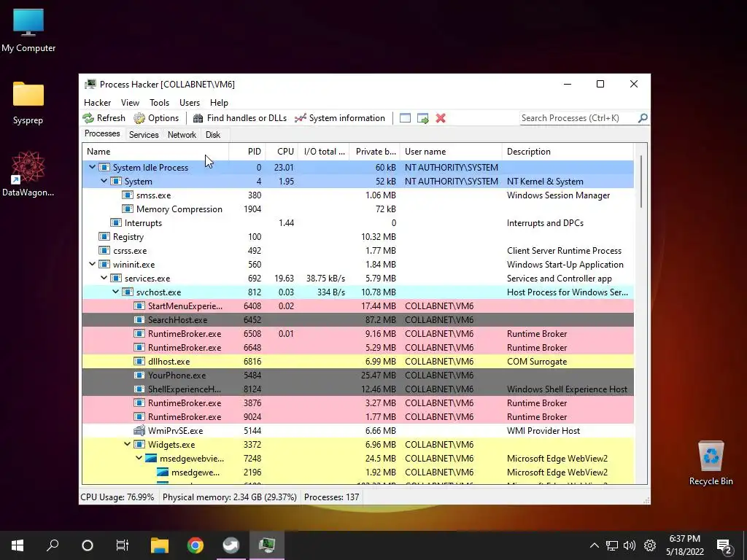This screenshot has width=747, height=560.
Task: Click the dllhost.exe process icon
Action: click(139, 362)
